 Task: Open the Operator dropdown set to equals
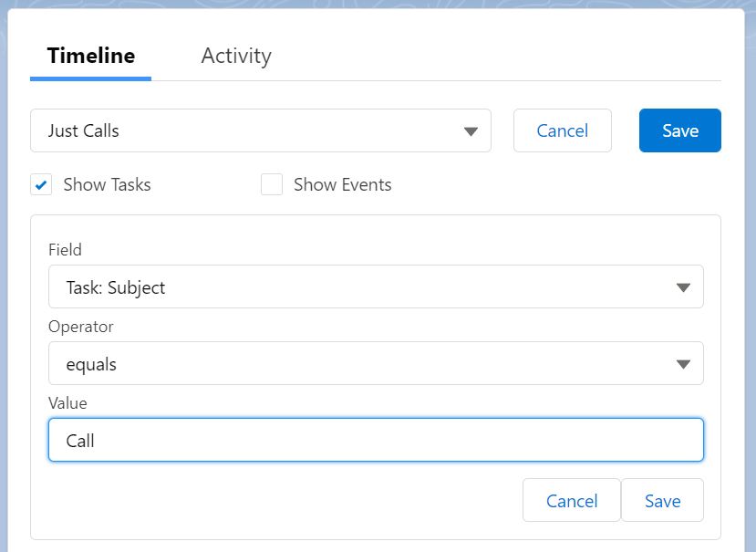coord(376,363)
